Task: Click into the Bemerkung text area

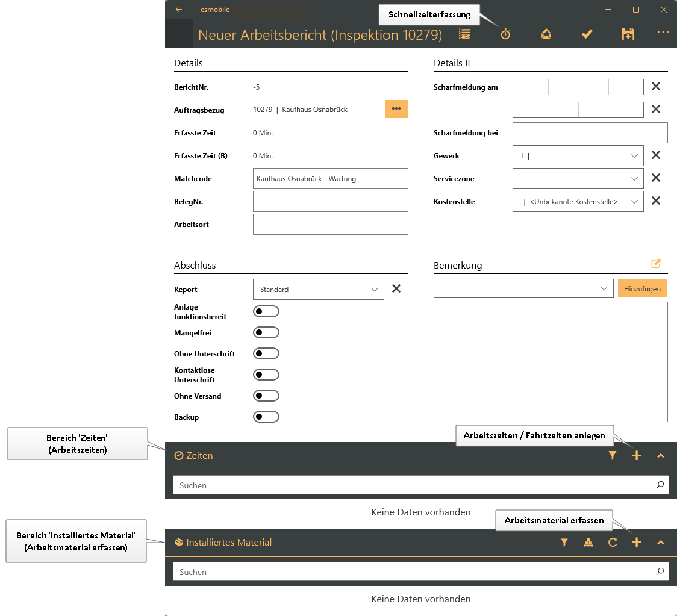Action: pos(551,362)
